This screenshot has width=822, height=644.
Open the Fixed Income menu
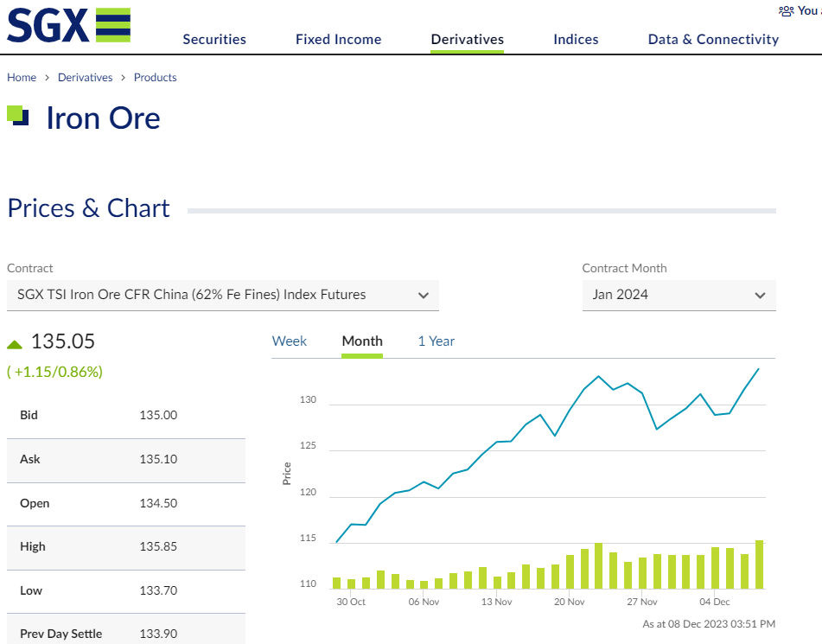coord(339,40)
